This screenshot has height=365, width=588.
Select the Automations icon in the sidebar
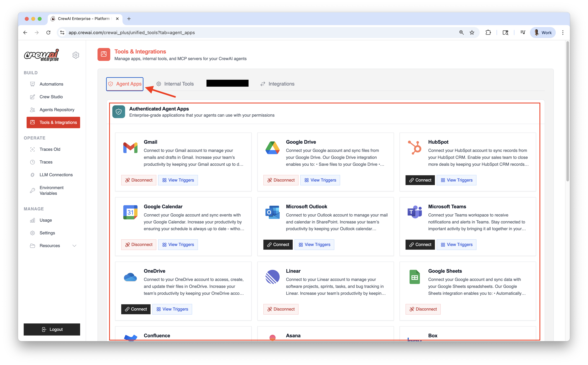pos(33,84)
